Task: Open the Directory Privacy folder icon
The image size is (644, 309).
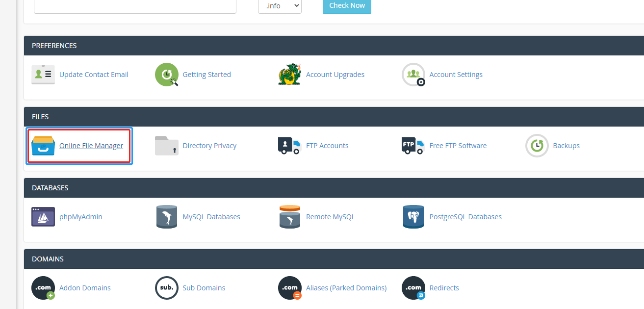Action: coord(167,146)
